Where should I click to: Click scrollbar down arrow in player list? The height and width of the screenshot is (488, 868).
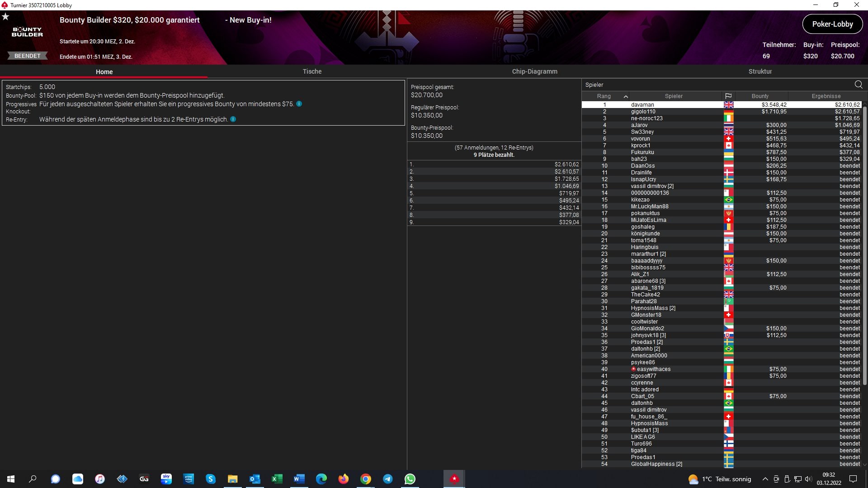coord(864,464)
